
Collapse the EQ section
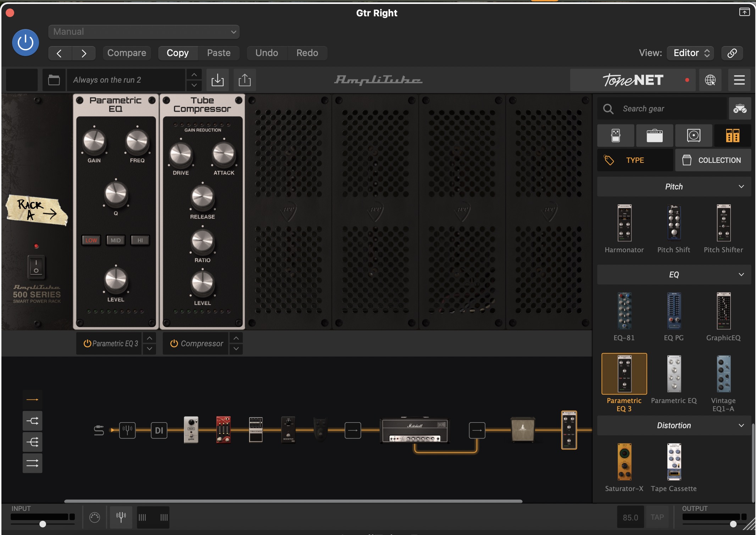[674, 275]
